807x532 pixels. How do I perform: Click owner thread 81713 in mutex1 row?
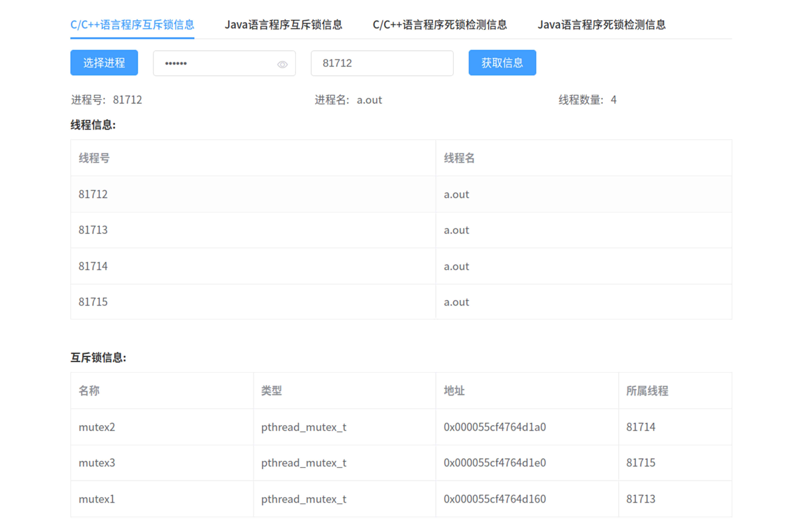pyautogui.click(x=641, y=499)
